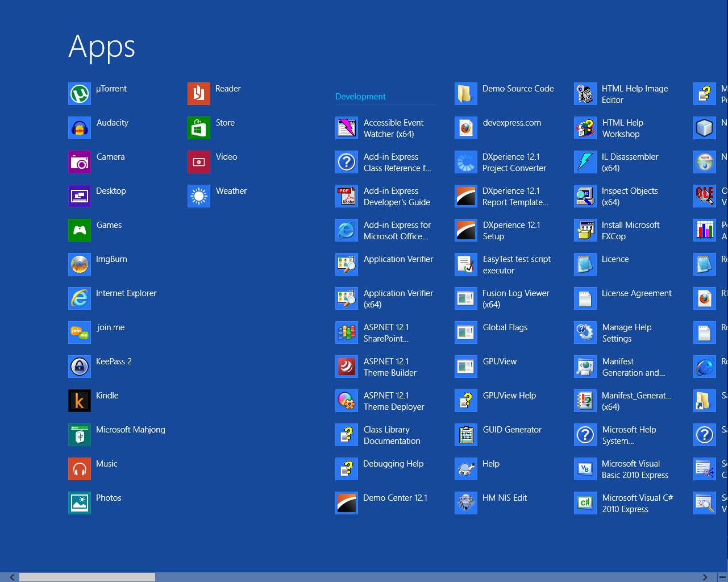The width and height of the screenshot is (728, 582).
Task: Open the Development group heading
Action: pyautogui.click(x=360, y=97)
